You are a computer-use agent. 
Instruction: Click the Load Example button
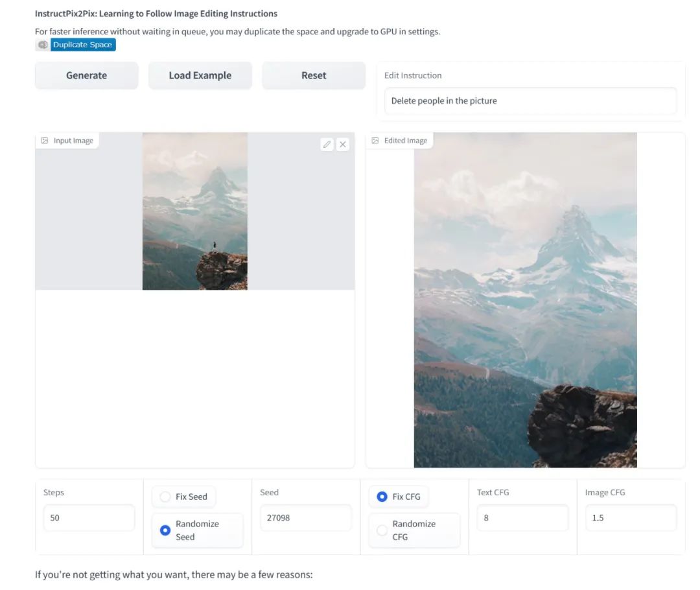point(200,75)
